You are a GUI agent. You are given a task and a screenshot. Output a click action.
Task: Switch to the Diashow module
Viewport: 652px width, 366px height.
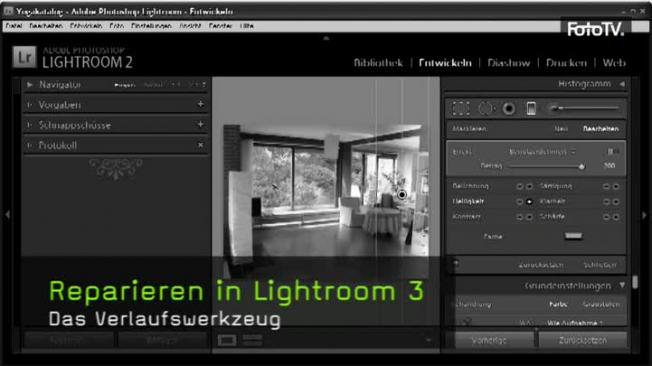pyautogui.click(x=509, y=63)
